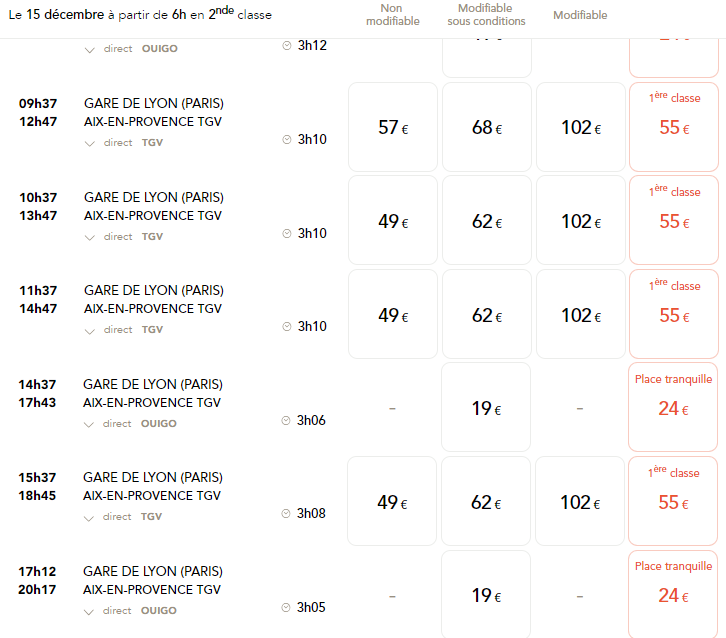Select the 19 € fare on the 14h37 OUIGO
The image size is (726, 638).
coord(486,407)
